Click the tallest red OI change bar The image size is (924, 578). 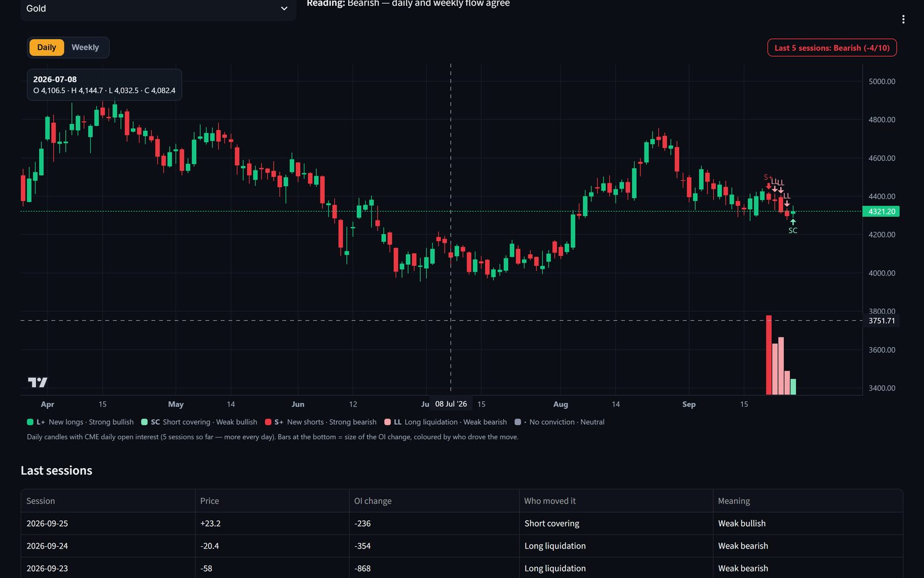(x=769, y=355)
